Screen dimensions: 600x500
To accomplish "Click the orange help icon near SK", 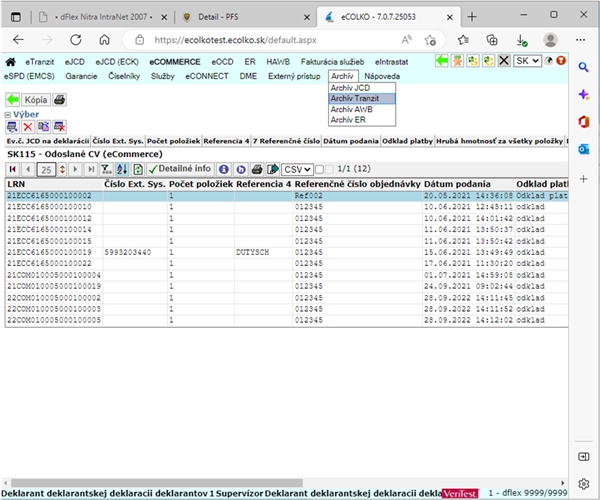I will click(x=561, y=60).
